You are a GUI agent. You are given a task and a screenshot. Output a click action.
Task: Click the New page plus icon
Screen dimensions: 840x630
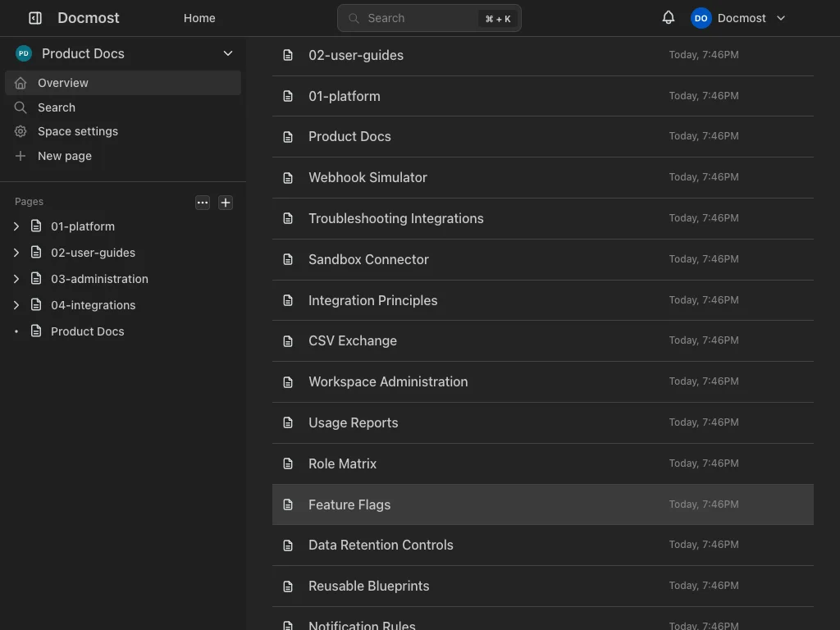click(x=21, y=156)
